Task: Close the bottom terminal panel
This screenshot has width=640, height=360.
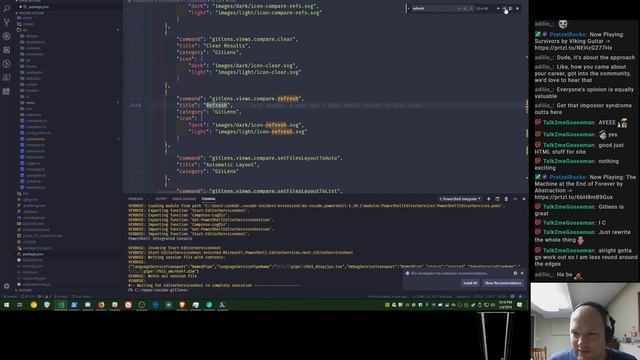Action: coord(524,199)
